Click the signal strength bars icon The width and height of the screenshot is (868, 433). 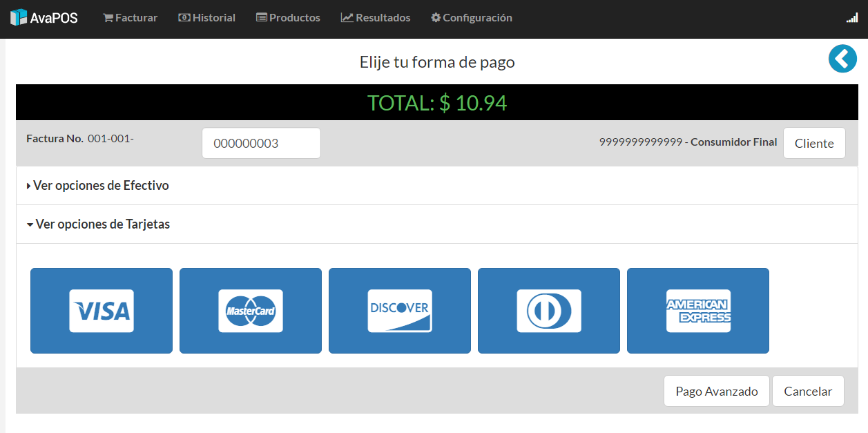point(852,18)
